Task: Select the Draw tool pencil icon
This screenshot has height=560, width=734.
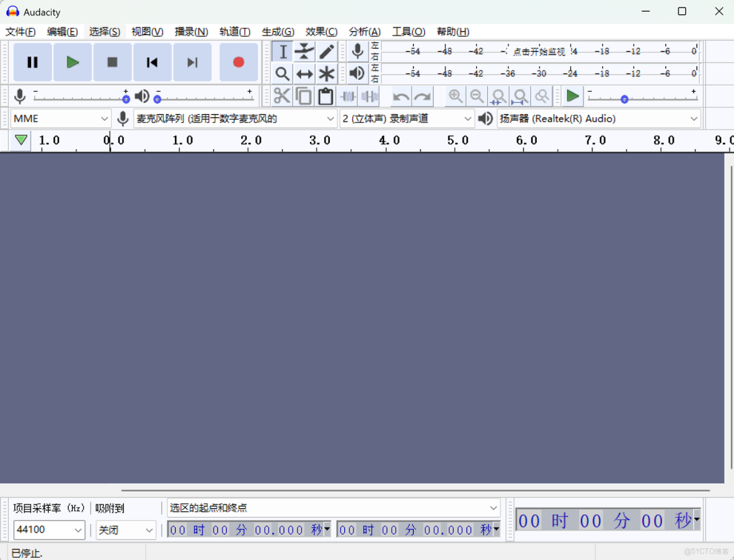Action: 327,51
